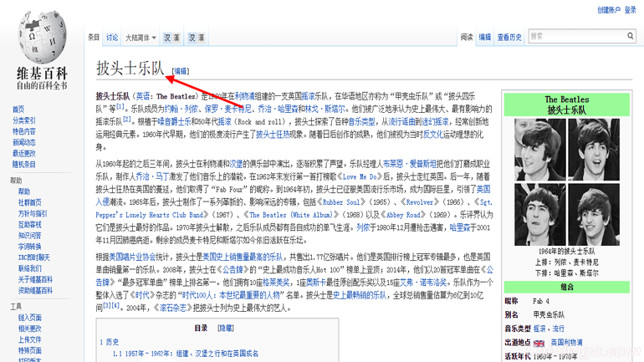Click the first 汉漢 conversion button
644x362 pixels.
click(x=171, y=38)
